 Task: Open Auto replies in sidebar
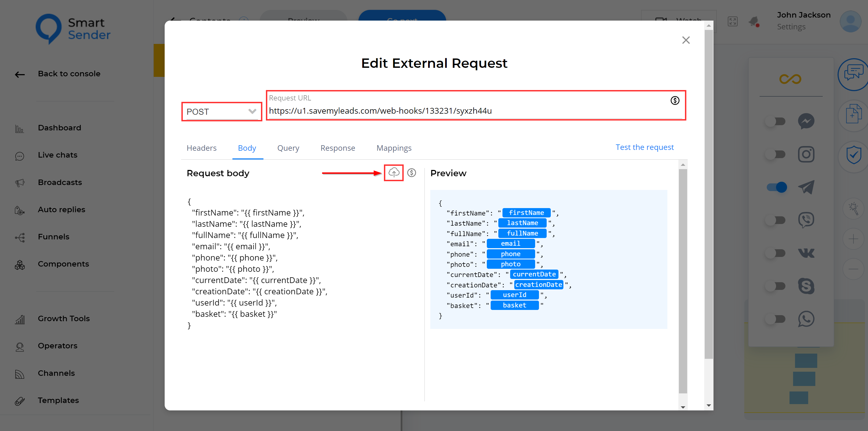tap(61, 210)
